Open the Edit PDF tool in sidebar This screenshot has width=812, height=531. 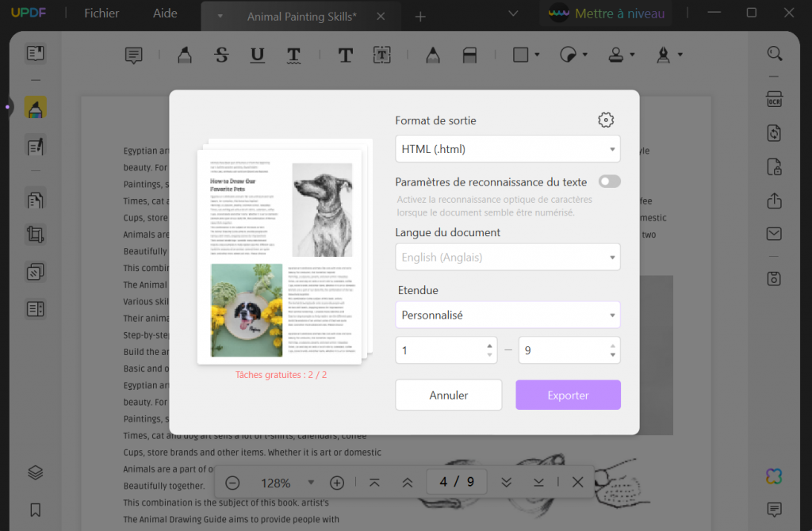coord(35,147)
